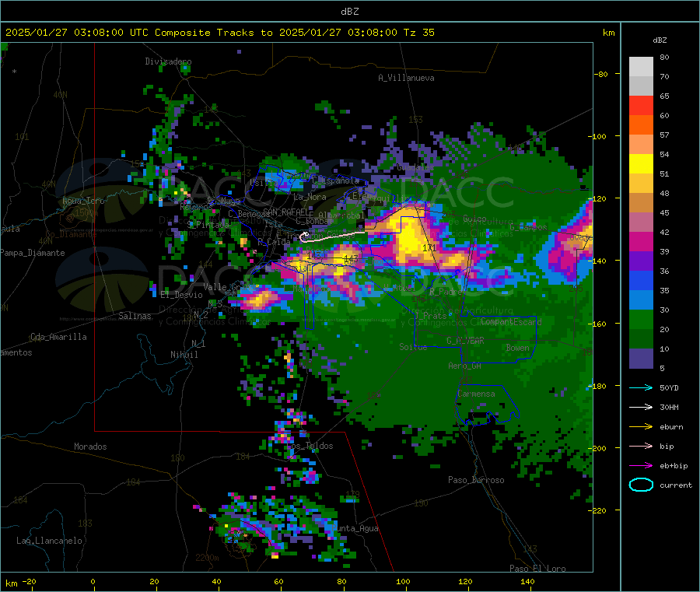Screen dimensions: 700x592
Task: Pick the dark green 10-20 dBZ swatch
Action: [641, 339]
